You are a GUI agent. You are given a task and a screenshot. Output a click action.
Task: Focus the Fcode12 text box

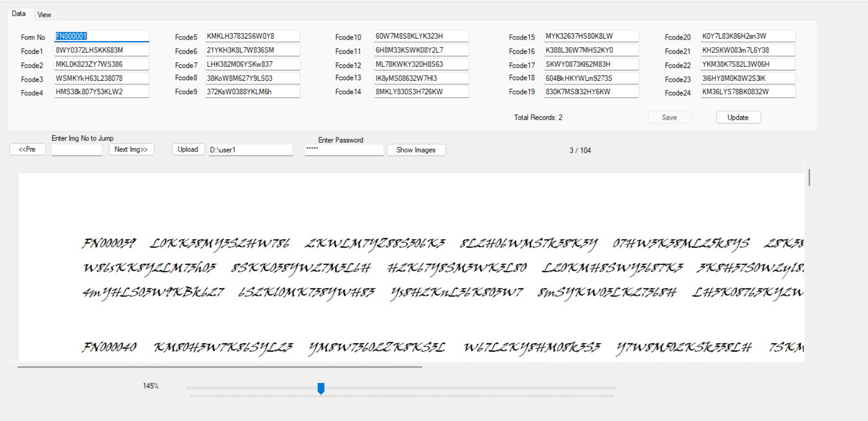pos(422,65)
